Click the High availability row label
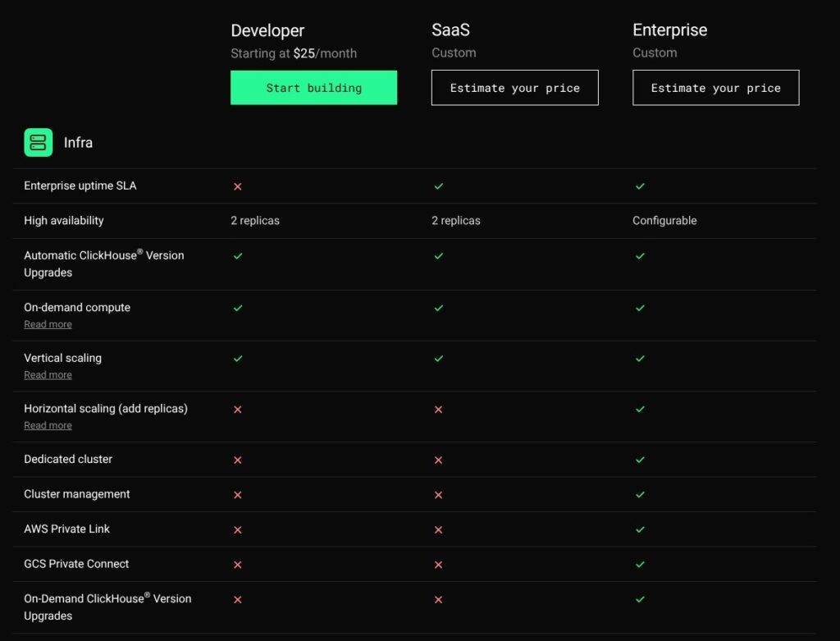The image size is (840, 641). pyautogui.click(x=64, y=220)
